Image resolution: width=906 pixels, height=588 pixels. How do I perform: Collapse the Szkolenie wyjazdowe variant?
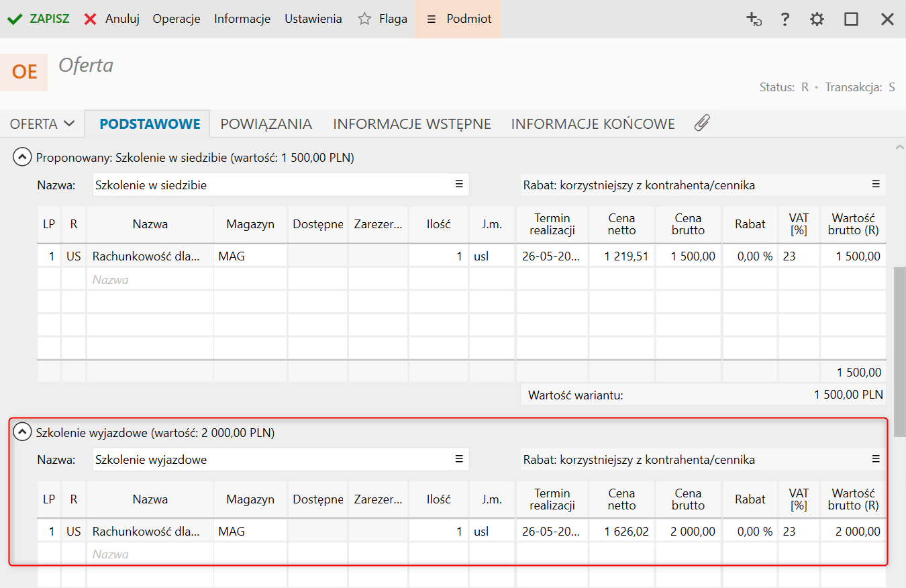tap(22, 433)
